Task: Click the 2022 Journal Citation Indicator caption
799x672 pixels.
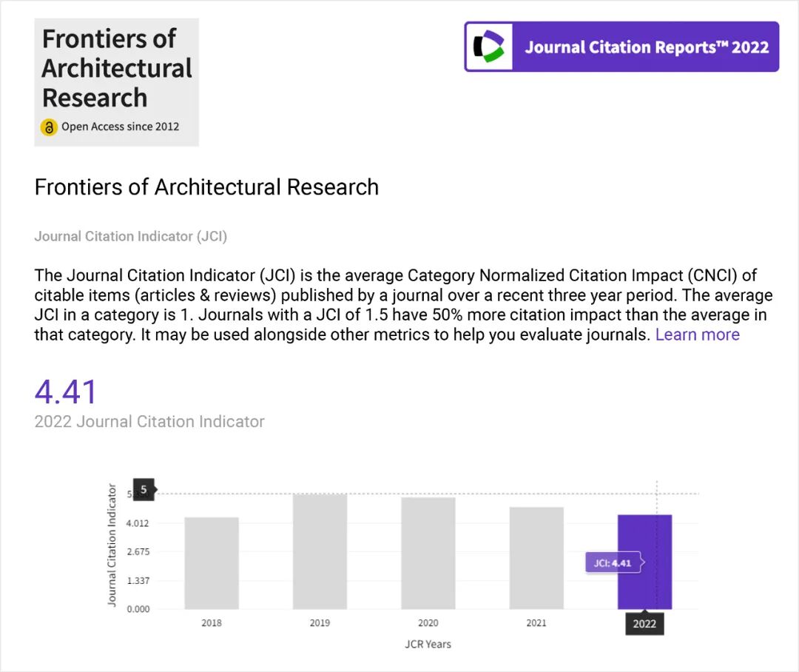Action: [149, 422]
